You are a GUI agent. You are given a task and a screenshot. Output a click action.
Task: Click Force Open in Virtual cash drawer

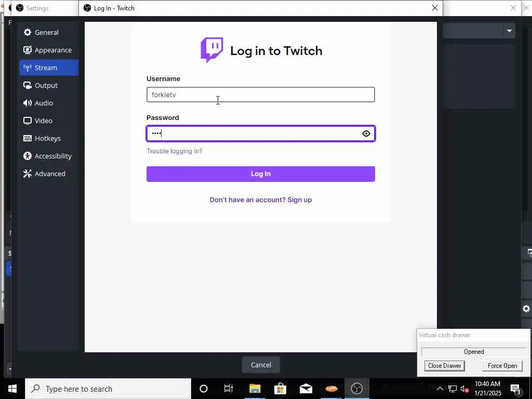point(502,365)
